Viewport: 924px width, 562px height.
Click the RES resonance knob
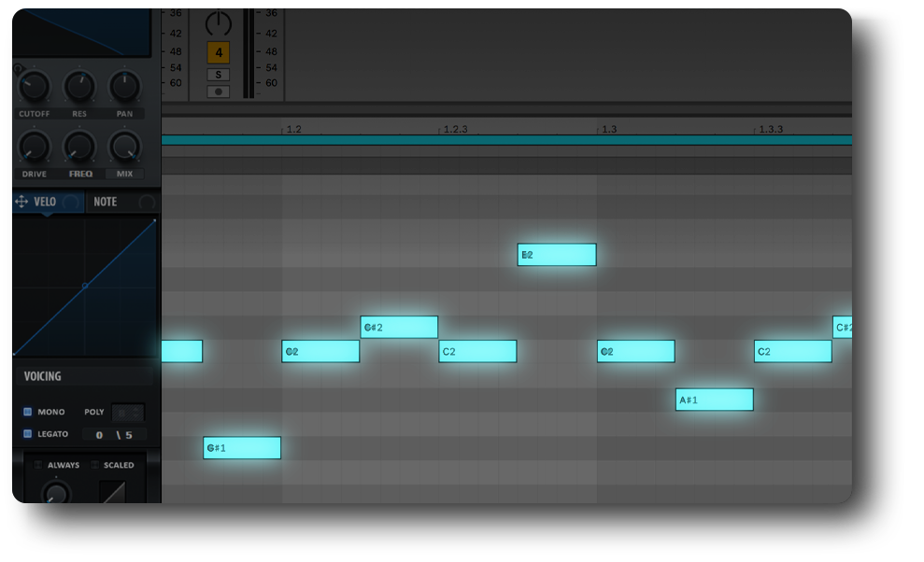click(79, 88)
